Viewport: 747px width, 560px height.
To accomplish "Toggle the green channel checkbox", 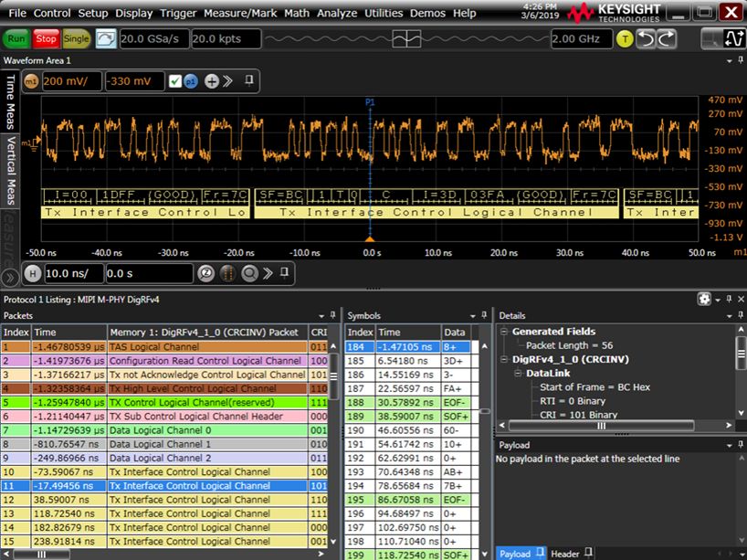I will point(175,81).
